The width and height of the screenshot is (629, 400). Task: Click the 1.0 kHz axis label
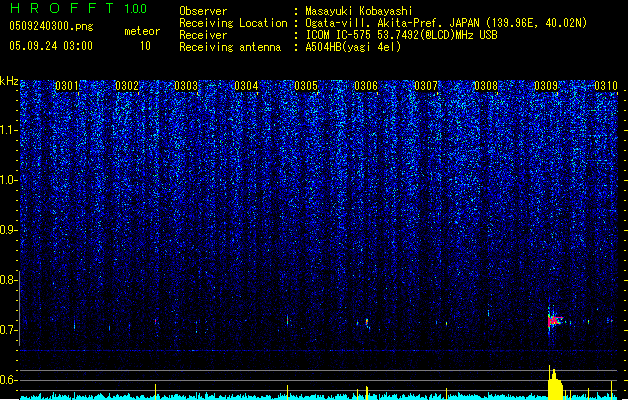8,181
